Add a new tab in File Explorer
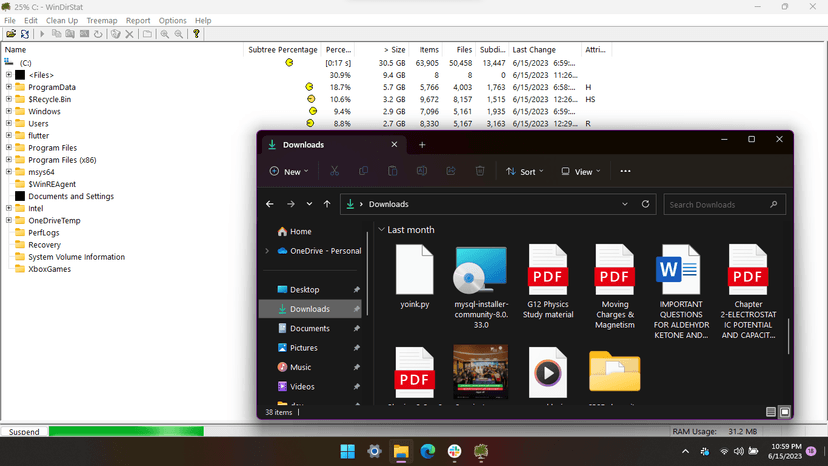The height and width of the screenshot is (466, 828). [x=422, y=145]
